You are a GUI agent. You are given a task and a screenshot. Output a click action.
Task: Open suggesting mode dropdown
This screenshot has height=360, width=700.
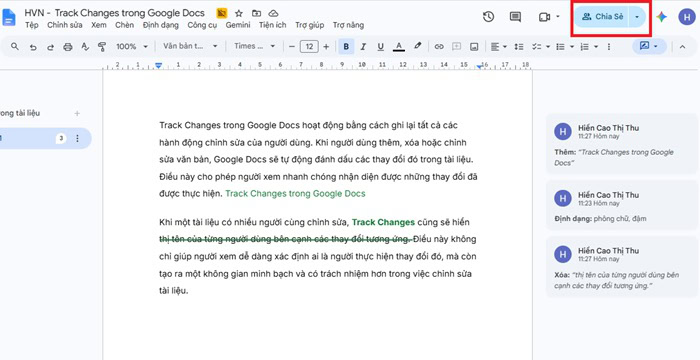(649, 46)
